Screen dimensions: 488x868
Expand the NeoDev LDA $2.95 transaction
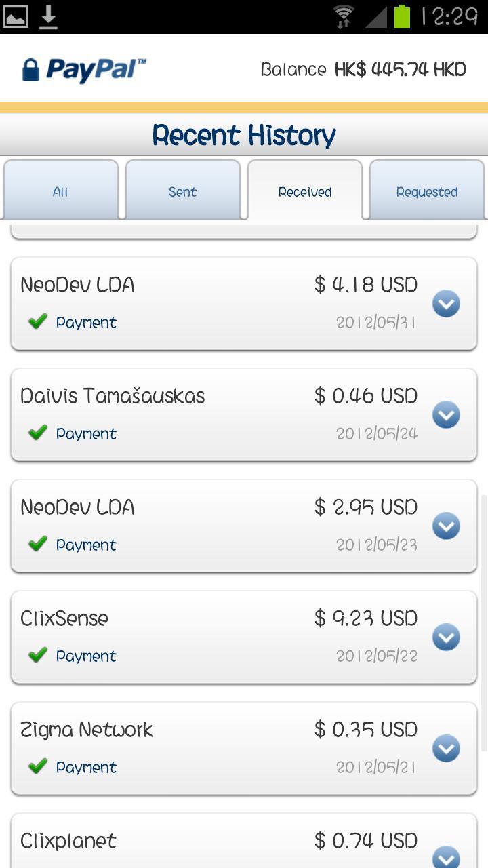click(446, 526)
